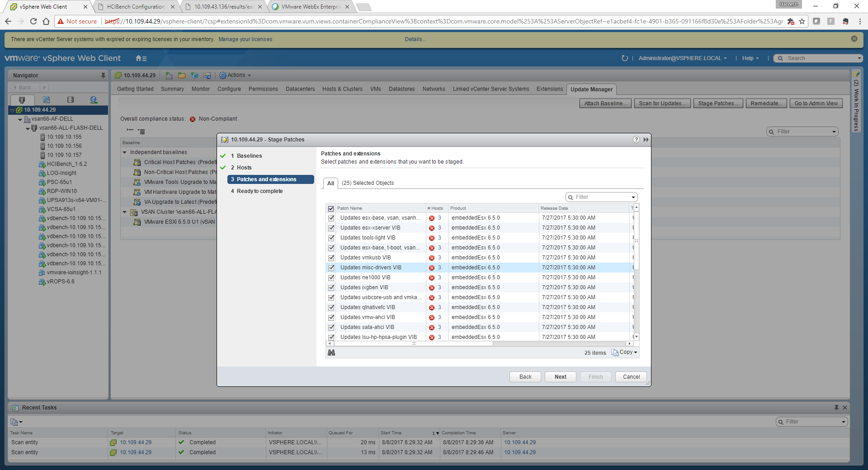Pin the Navigator panel

(x=103, y=75)
